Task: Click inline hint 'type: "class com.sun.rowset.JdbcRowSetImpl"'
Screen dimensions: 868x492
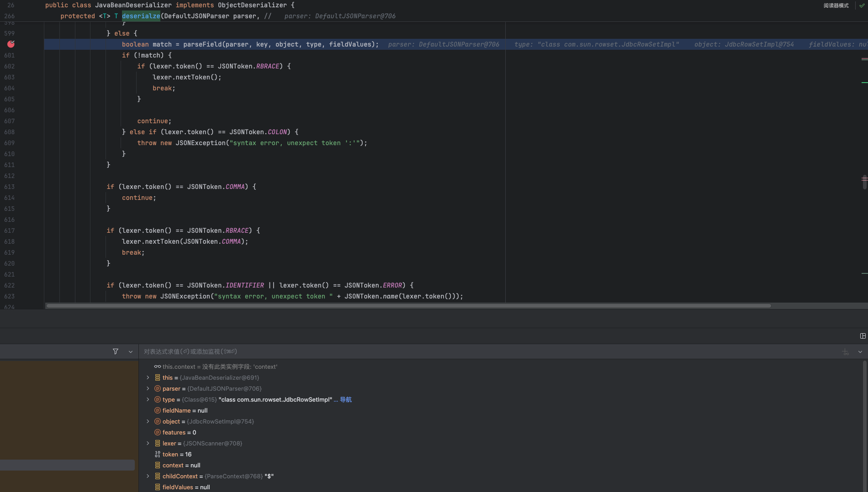Action: pos(597,44)
